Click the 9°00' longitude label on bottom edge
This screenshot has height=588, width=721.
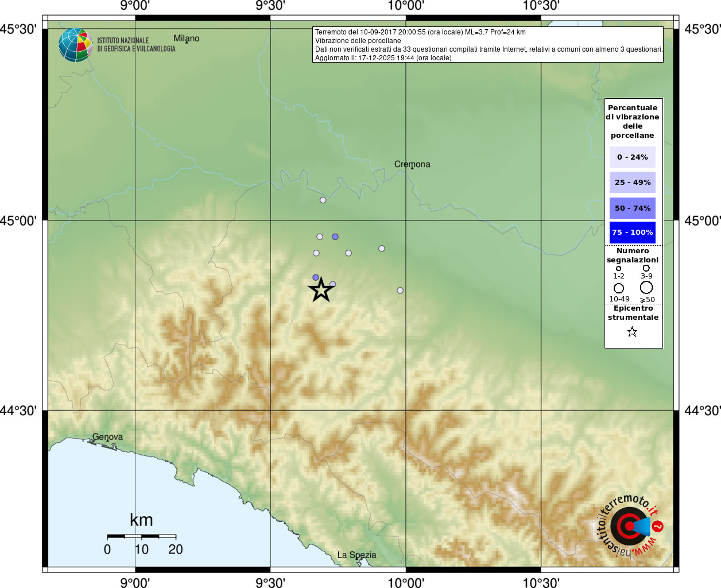(x=135, y=583)
